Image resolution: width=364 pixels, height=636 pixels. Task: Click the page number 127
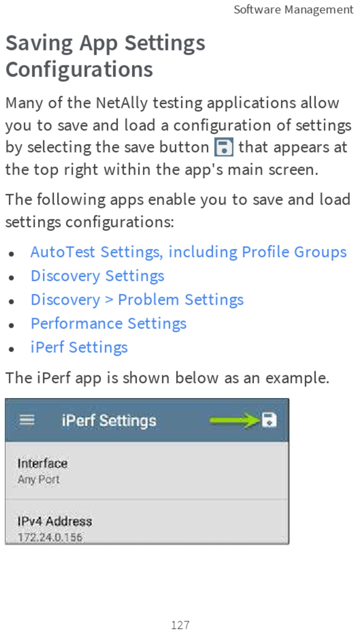click(x=180, y=625)
